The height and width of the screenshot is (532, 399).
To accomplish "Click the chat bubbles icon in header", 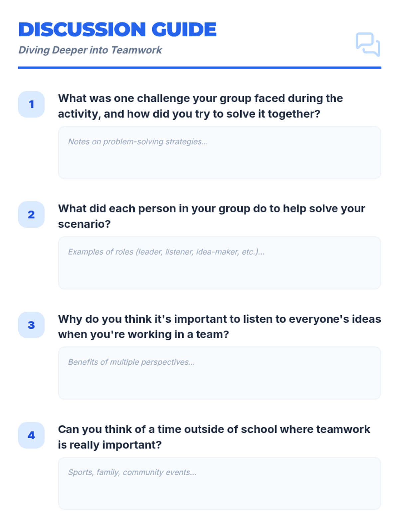I will click(368, 44).
